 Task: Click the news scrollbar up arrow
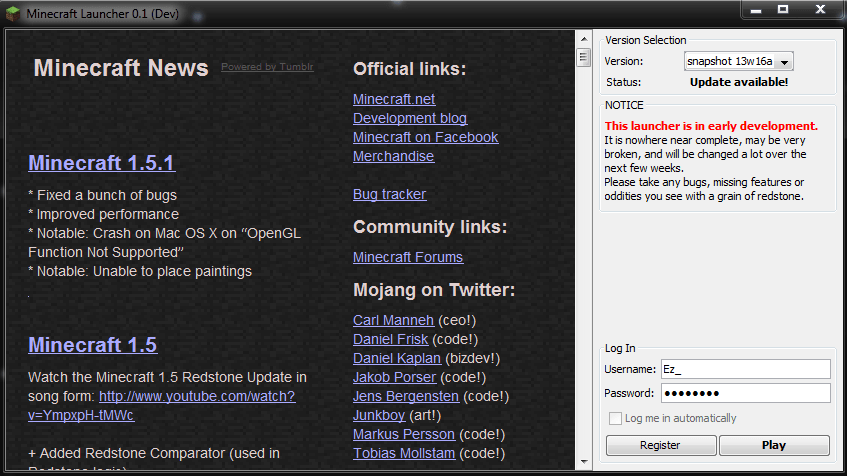point(584,39)
